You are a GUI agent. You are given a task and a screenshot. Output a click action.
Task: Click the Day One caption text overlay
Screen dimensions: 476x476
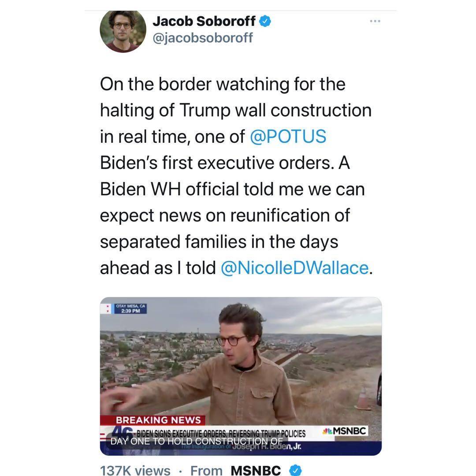click(197, 441)
